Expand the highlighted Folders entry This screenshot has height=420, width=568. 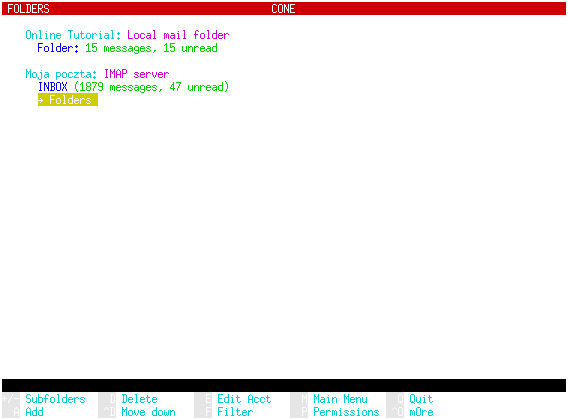(68, 100)
